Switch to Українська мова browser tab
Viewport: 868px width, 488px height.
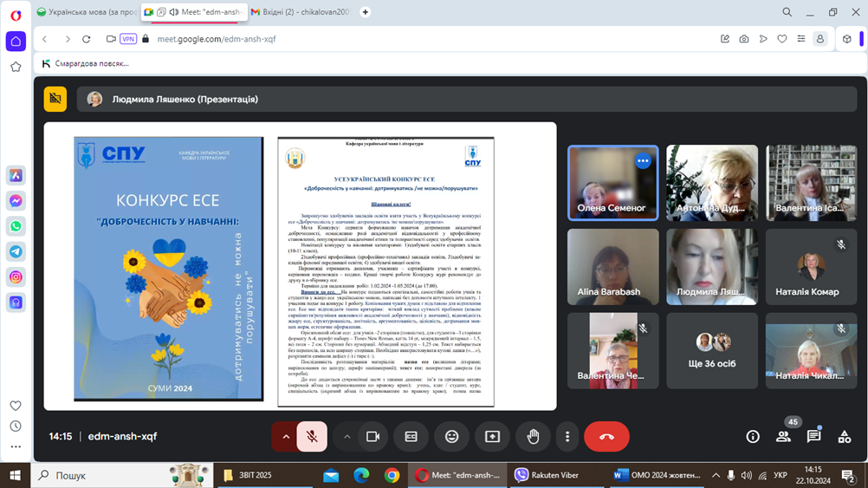click(x=87, y=12)
